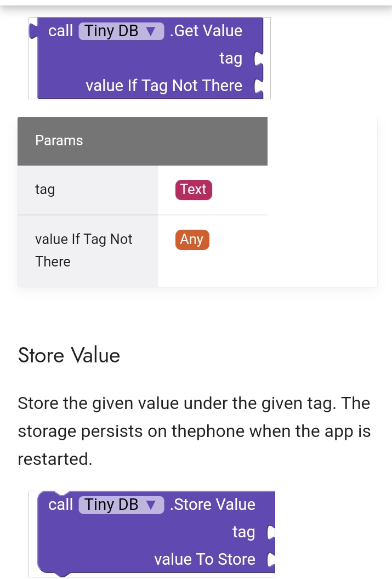
Task: Click the orange Any type badge
Action: coord(192,240)
